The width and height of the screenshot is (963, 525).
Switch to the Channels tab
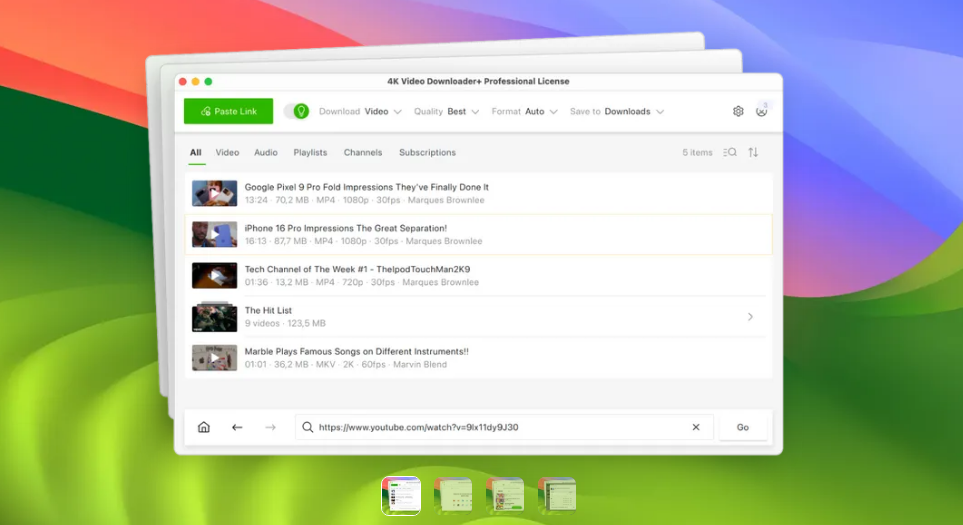pyautogui.click(x=363, y=152)
